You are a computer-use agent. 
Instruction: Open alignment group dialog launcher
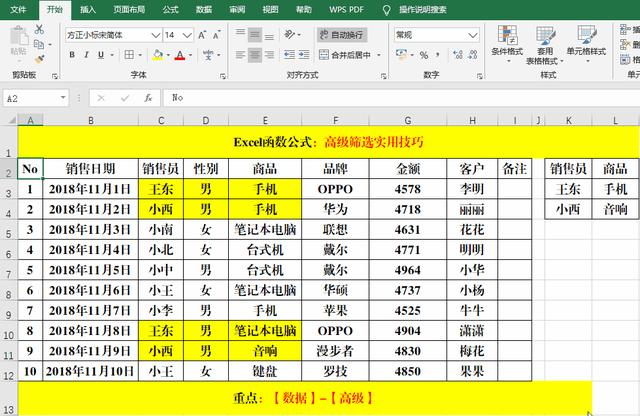tap(383, 76)
